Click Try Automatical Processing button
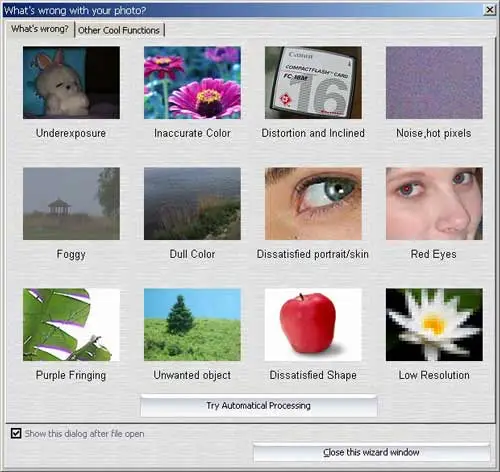 [x=259, y=406]
